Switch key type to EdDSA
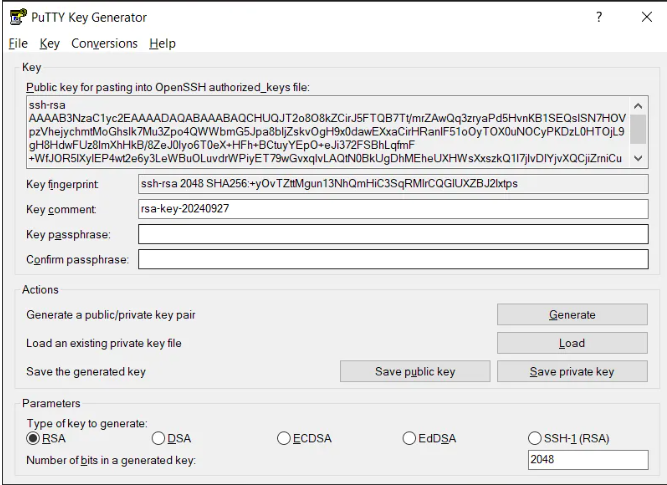Image resolution: width=667 pixels, height=485 pixels. pyautogui.click(x=409, y=437)
